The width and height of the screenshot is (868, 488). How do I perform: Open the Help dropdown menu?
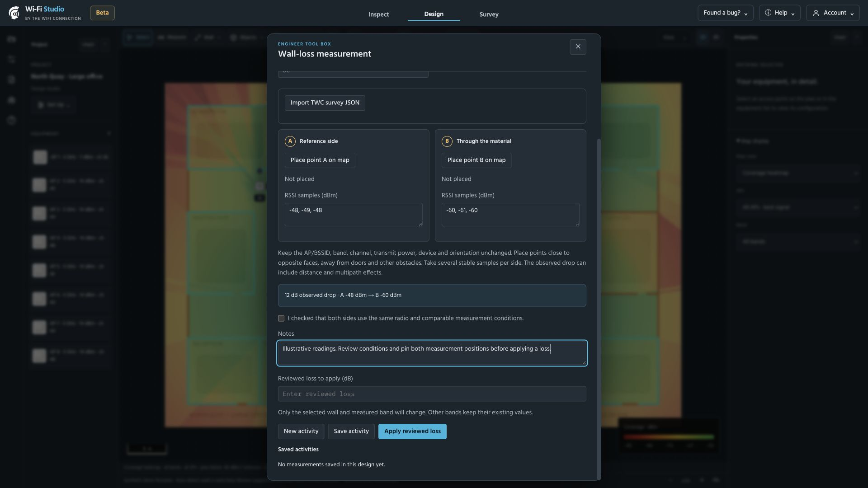tap(779, 13)
